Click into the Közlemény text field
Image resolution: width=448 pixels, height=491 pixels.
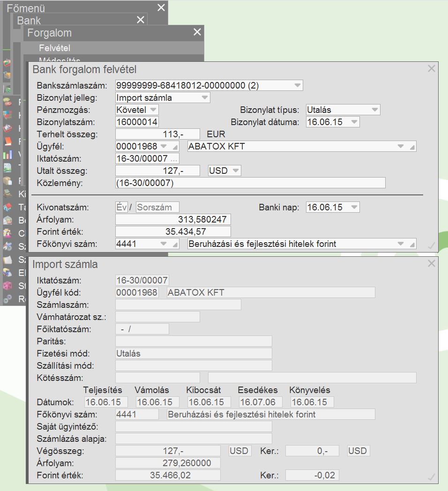click(250, 183)
